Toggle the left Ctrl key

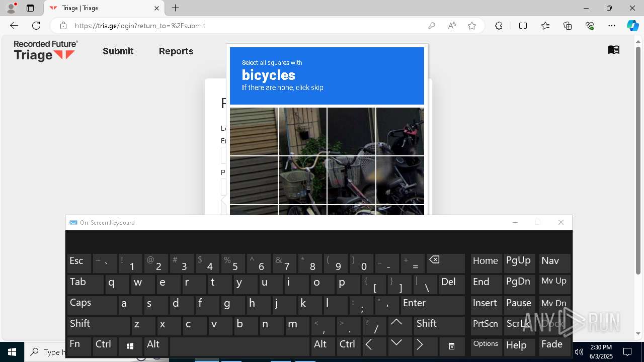(105, 346)
